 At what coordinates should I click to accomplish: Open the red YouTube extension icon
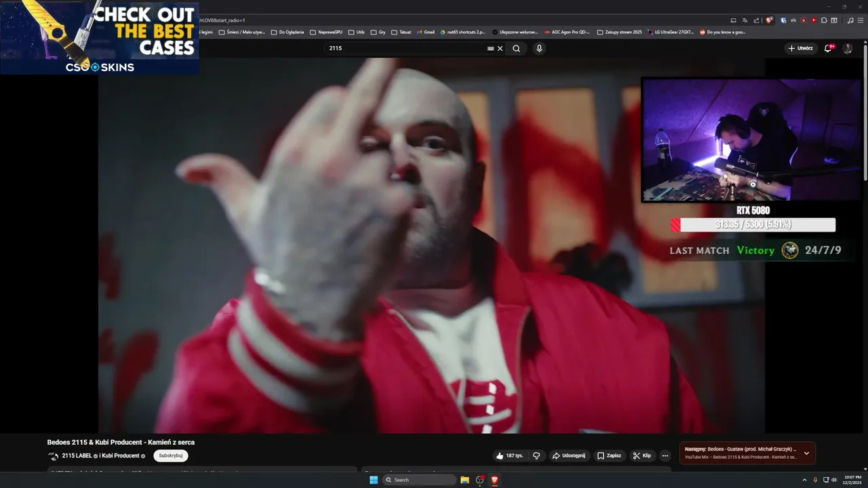coord(814,20)
